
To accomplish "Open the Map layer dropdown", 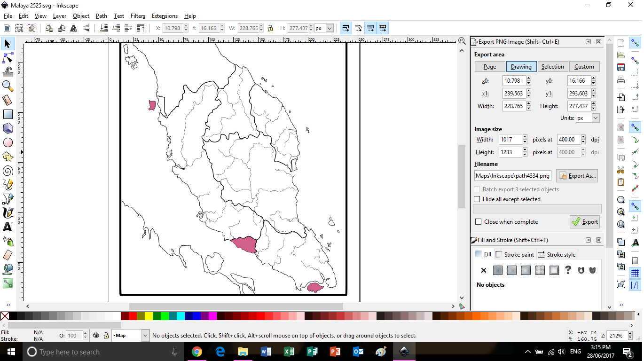I will click(144, 336).
